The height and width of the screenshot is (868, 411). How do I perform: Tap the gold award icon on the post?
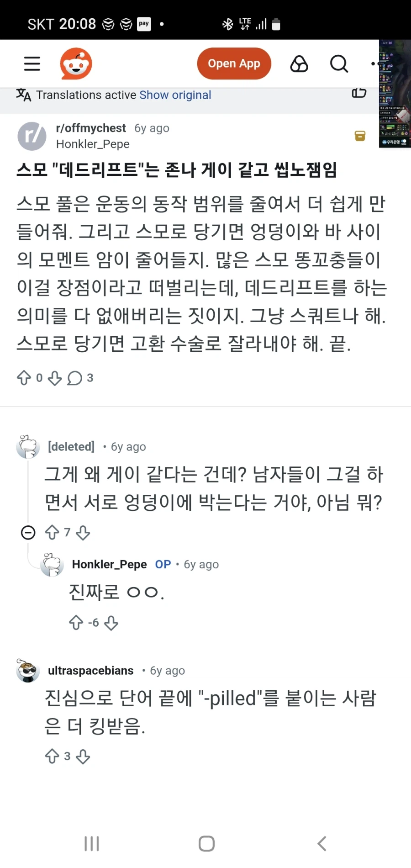pyautogui.click(x=360, y=136)
